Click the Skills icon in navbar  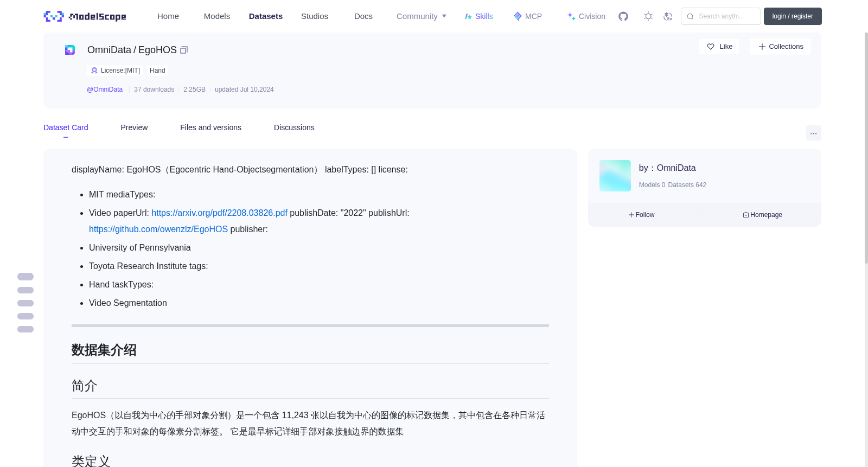[x=468, y=16]
